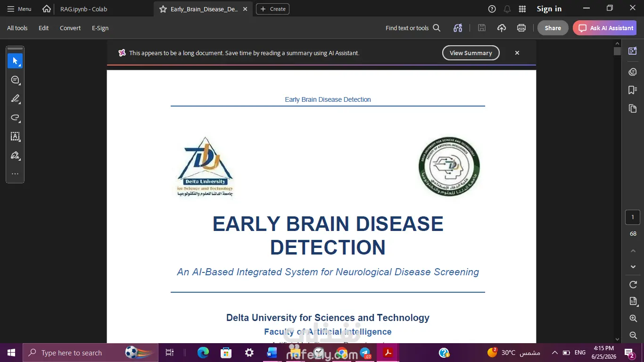Go to next page with down arrow

tap(633, 267)
